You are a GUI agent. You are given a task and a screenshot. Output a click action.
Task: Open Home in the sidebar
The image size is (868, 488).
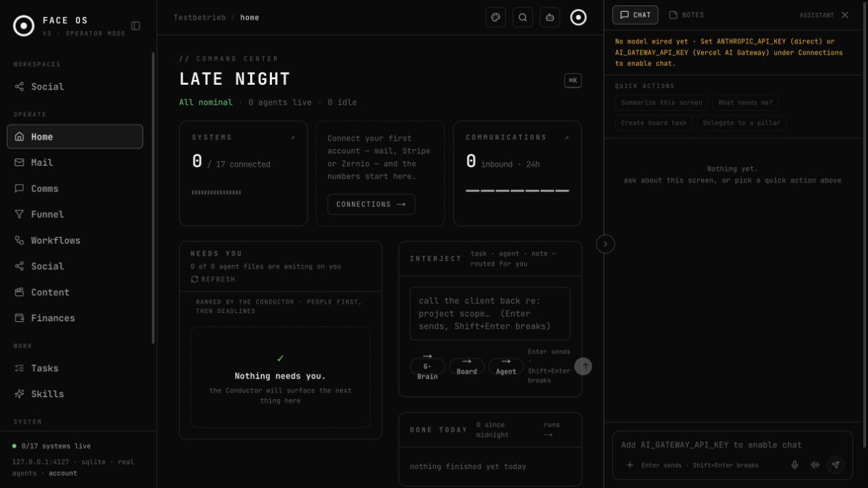[x=75, y=137]
